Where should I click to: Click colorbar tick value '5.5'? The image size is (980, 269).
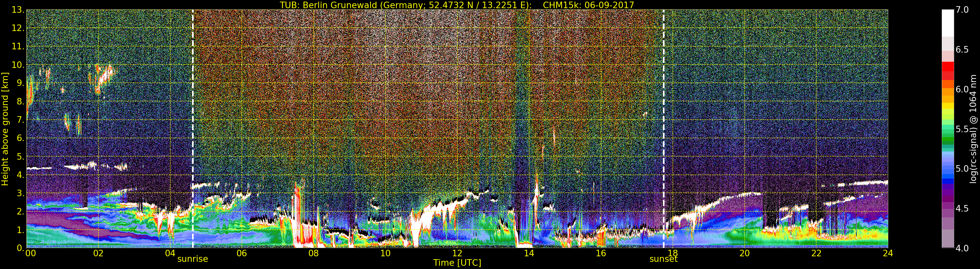pos(962,129)
